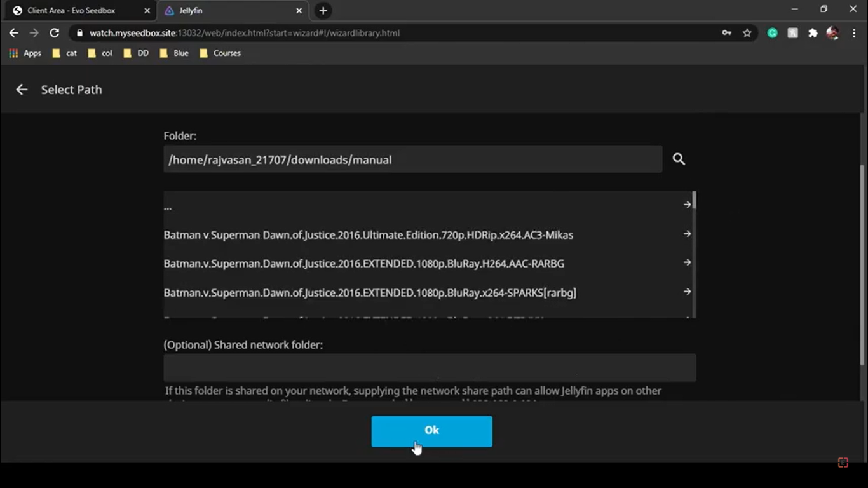Image resolution: width=868 pixels, height=488 pixels.
Task: Select the SPARKS[rarbg] folder entry
Action: coord(370,292)
